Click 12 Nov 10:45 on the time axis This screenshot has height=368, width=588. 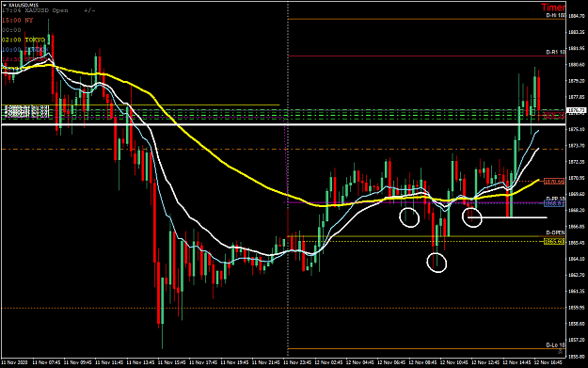454,362
